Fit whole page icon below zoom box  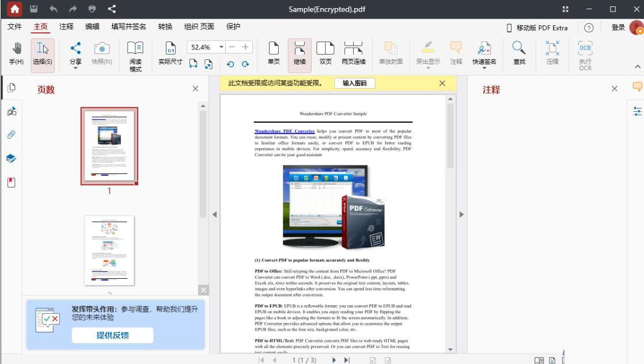point(209,64)
